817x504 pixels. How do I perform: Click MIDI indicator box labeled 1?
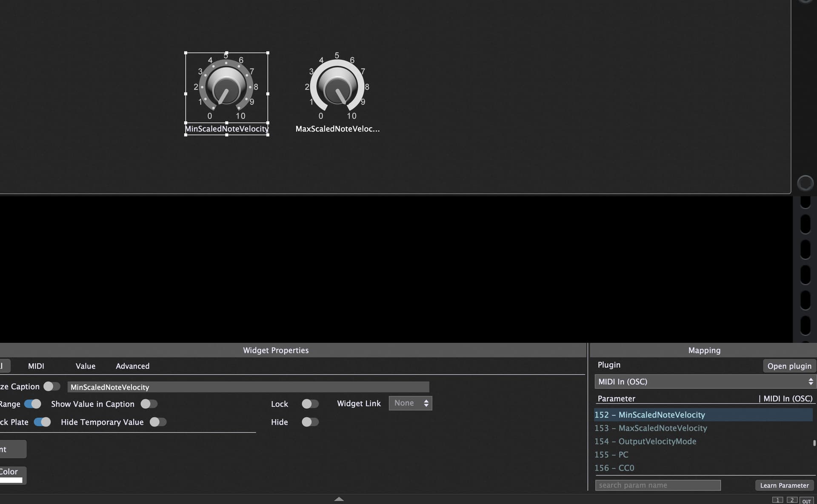pyautogui.click(x=777, y=500)
